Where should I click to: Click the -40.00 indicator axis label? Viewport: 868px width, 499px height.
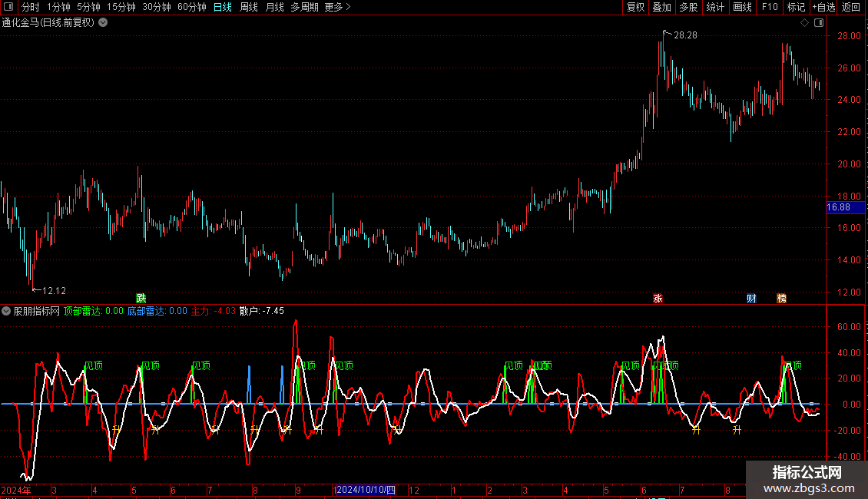(847, 457)
